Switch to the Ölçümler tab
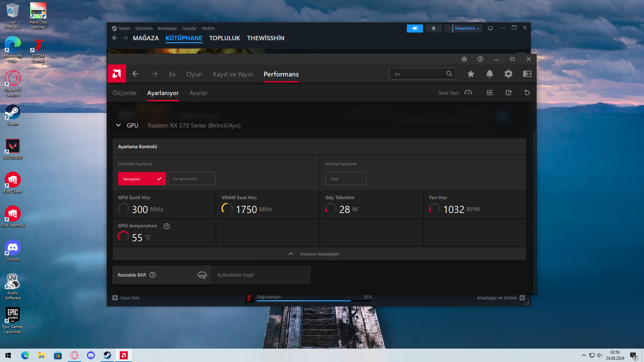The width and height of the screenshot is (644, 362). tap(124, 93)
